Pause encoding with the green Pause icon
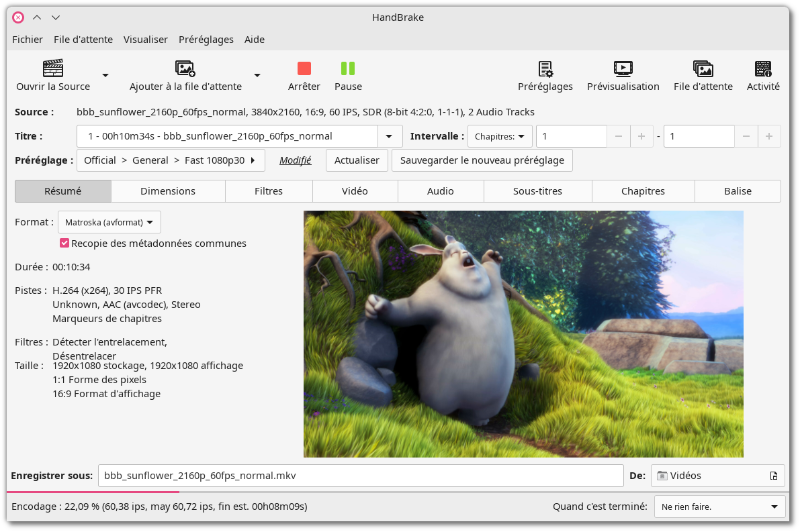This screenshot has height=532, width=800. (348, 68)
